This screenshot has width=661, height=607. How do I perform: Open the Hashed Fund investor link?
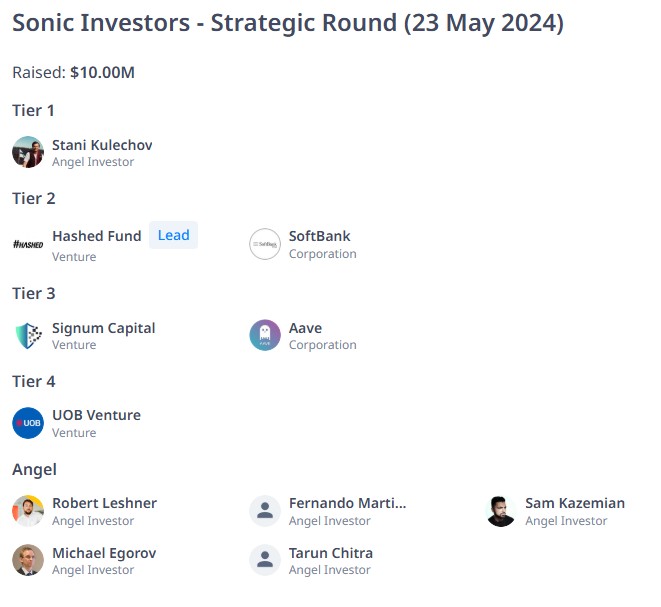97,236
